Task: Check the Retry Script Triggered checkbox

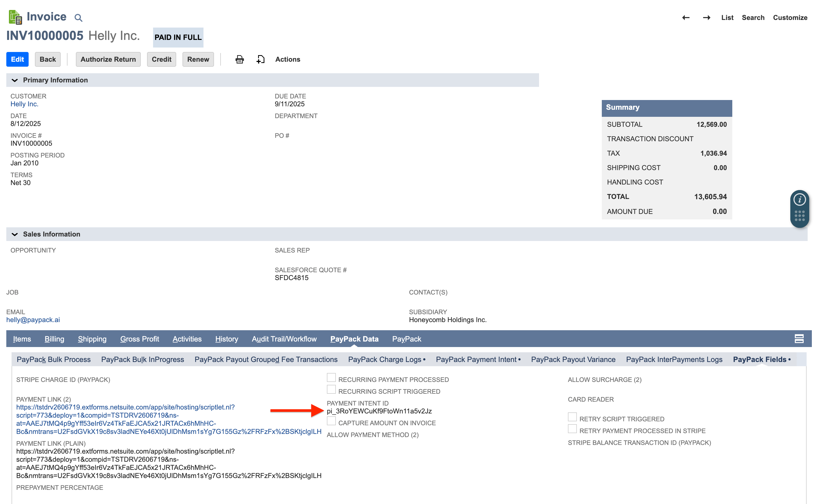Action: click(572, 417)
